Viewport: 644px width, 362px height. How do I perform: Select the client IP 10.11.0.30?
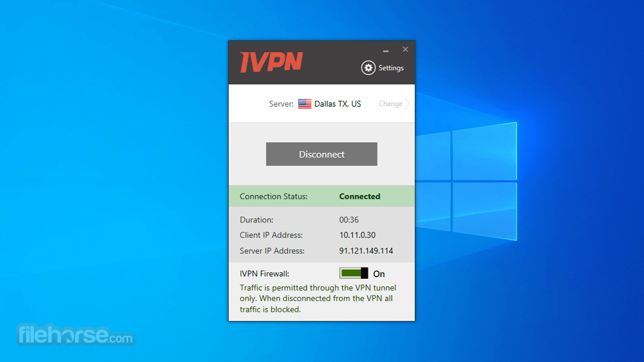(357, 235)
